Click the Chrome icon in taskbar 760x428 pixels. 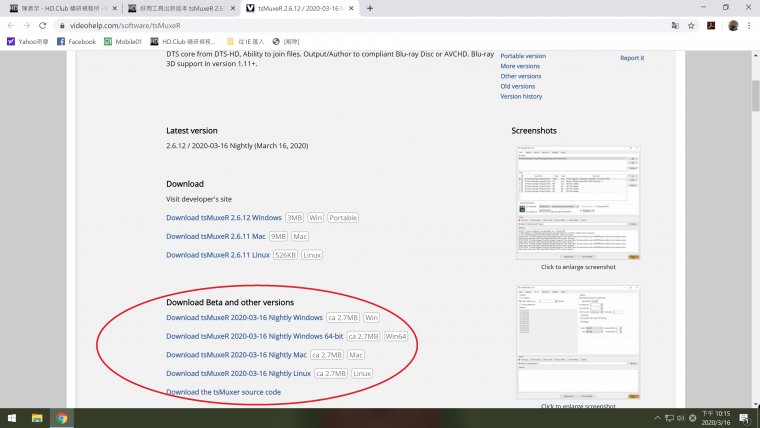point(62,418)
